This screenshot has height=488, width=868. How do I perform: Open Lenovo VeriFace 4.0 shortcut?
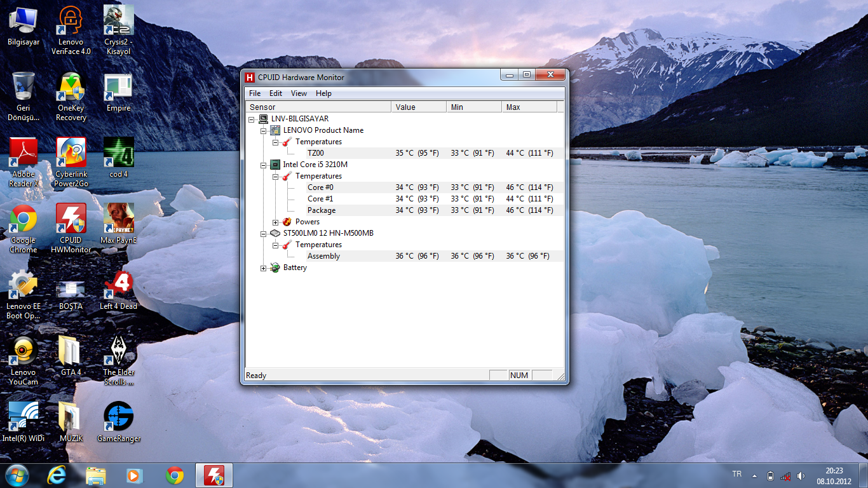pos(71,30)
